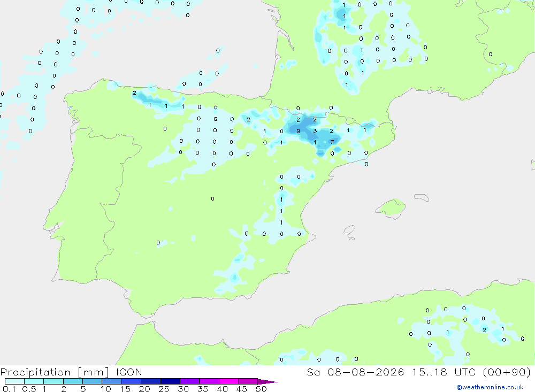Click the violet swatch between 30 and 35
The width and height of the screenshot is (535, 392).
click(189, 381)
